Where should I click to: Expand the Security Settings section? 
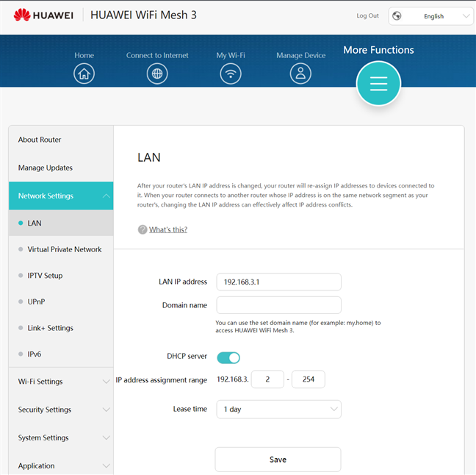point(61,410)
